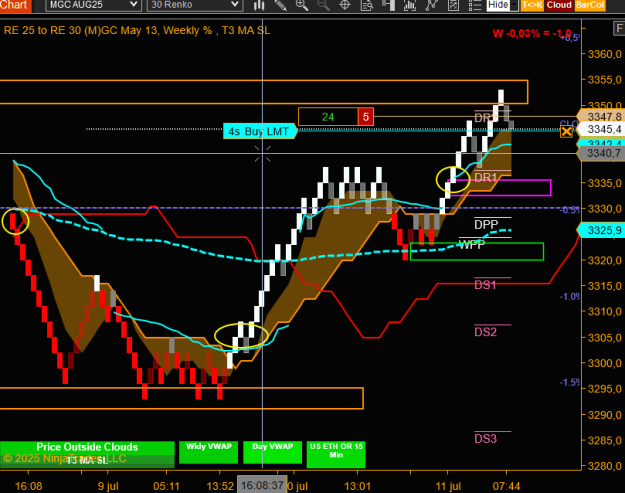Screen dimensions: 625x493
Task: Click the magenta zone rectangle
Action: [x=501, y=188]
